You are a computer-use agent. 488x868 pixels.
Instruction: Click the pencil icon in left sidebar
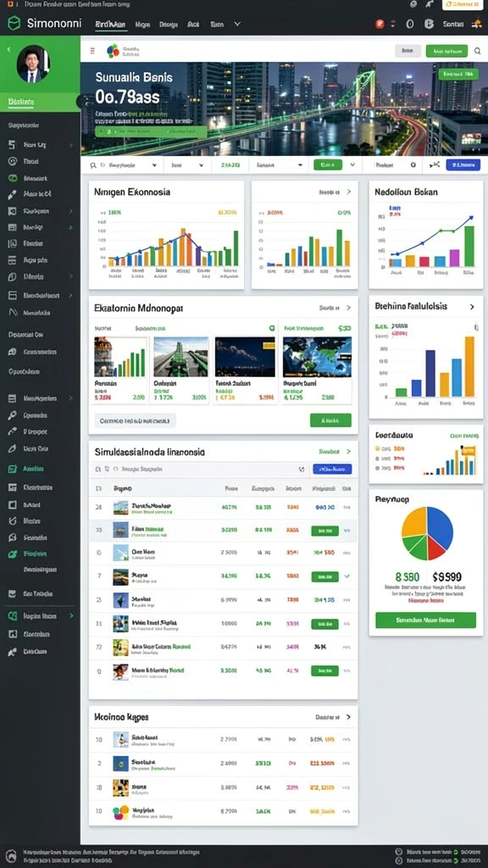click(x=12, y=194)
